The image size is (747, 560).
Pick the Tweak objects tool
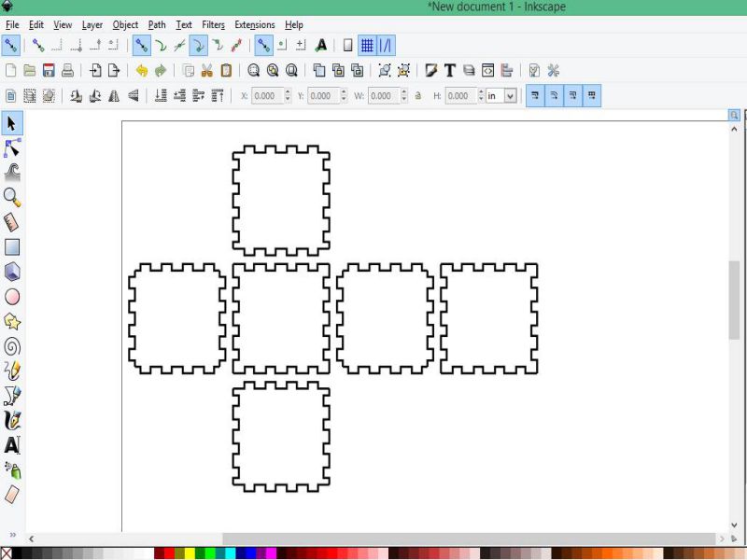coord(12,173)
